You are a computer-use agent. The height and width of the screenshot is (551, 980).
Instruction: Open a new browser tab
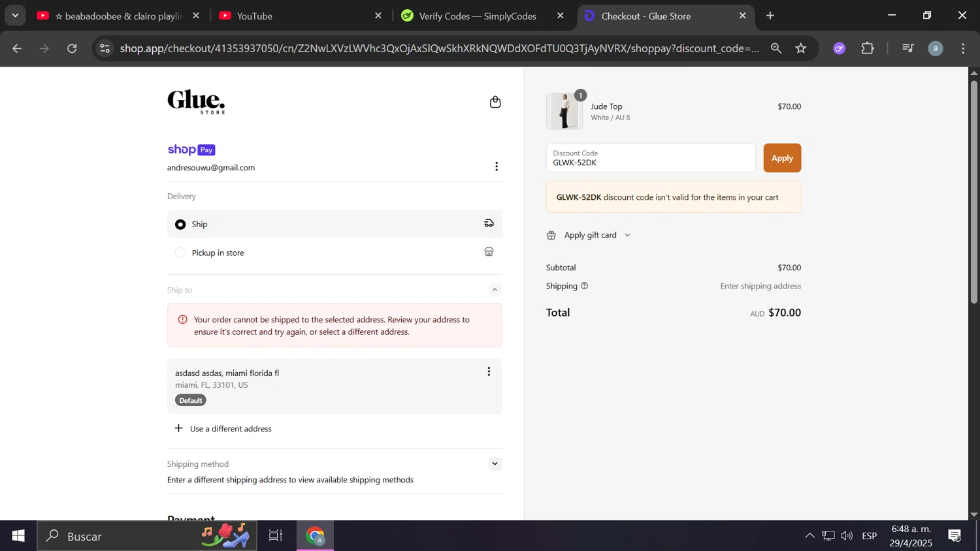(770, 16)
